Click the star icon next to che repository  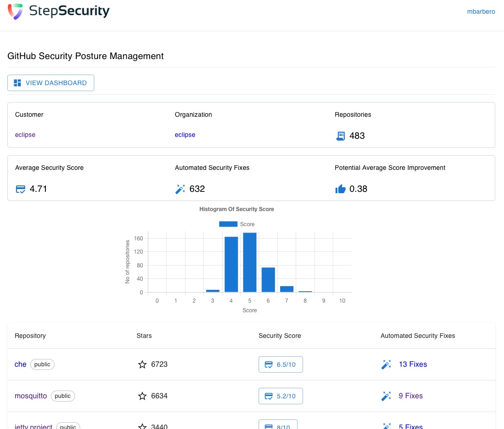(x=142, y=364)
